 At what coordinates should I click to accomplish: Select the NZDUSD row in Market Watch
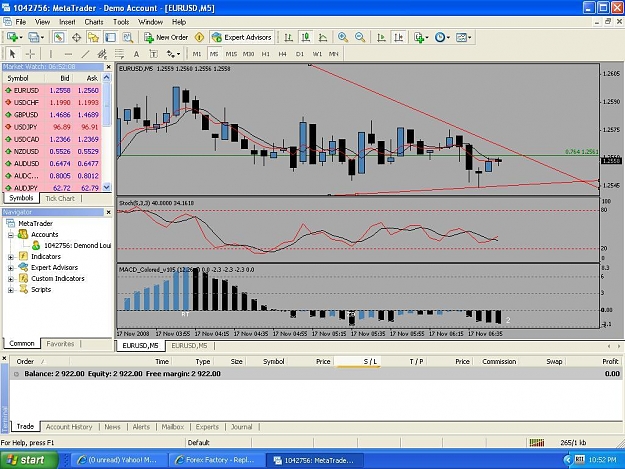(52, 151)
